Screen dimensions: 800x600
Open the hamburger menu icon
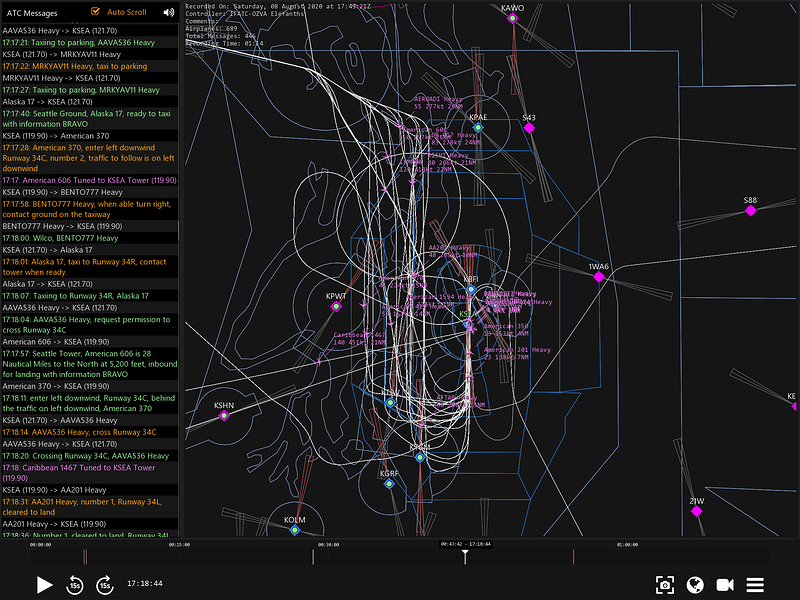(755, 585)
